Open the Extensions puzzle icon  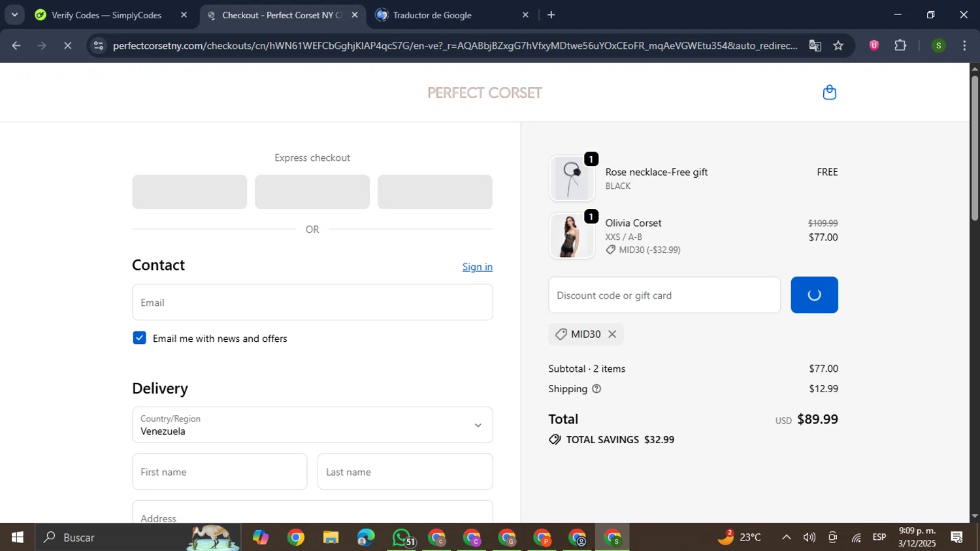point(900,46)
